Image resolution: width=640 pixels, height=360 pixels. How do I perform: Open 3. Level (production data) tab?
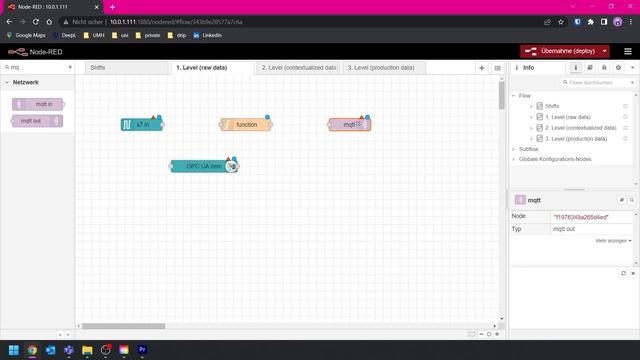coord(384,68)
